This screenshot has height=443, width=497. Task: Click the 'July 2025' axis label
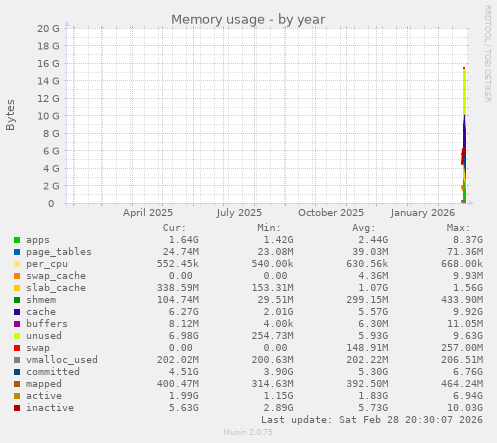pyautogui.click(x=239, y=213)
